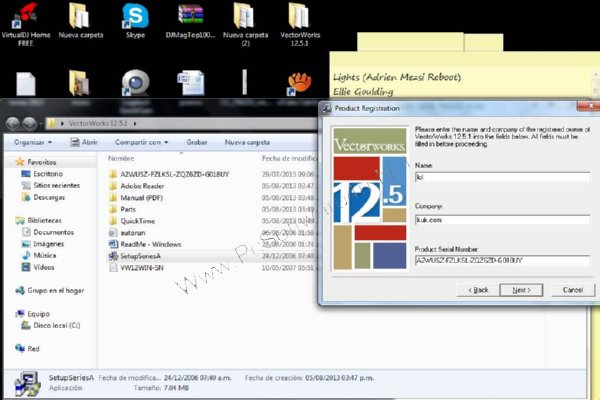Expand the breadcrumb arrow after VectorWorks 12.5.1
Screen dimensions: 600x400
[x=135, y=123]
